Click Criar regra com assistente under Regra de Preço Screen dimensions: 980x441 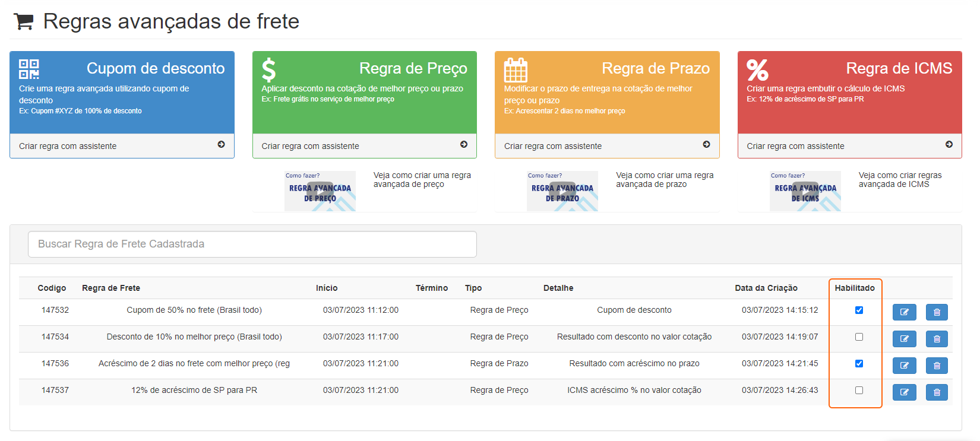311,146
